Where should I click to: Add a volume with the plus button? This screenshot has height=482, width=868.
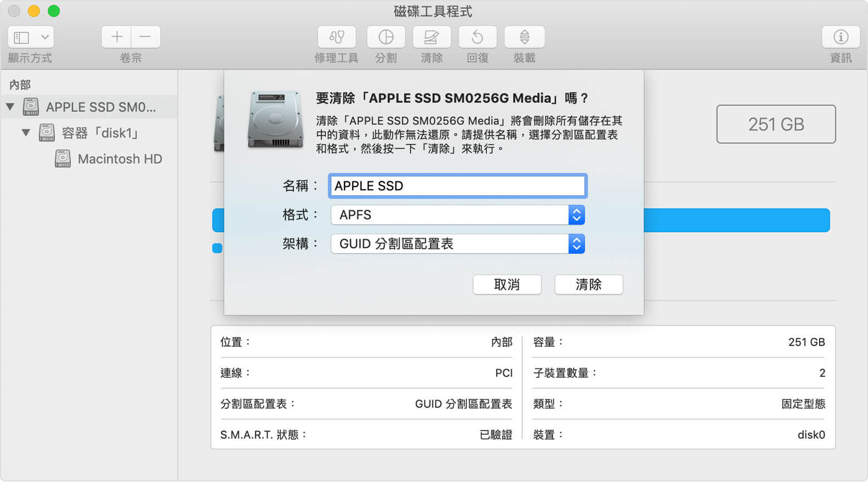[116, 37]
